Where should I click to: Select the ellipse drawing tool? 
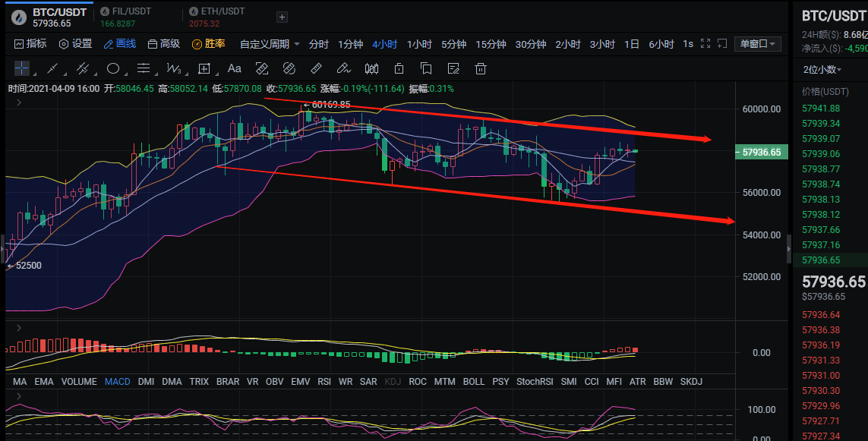point(112,69)
